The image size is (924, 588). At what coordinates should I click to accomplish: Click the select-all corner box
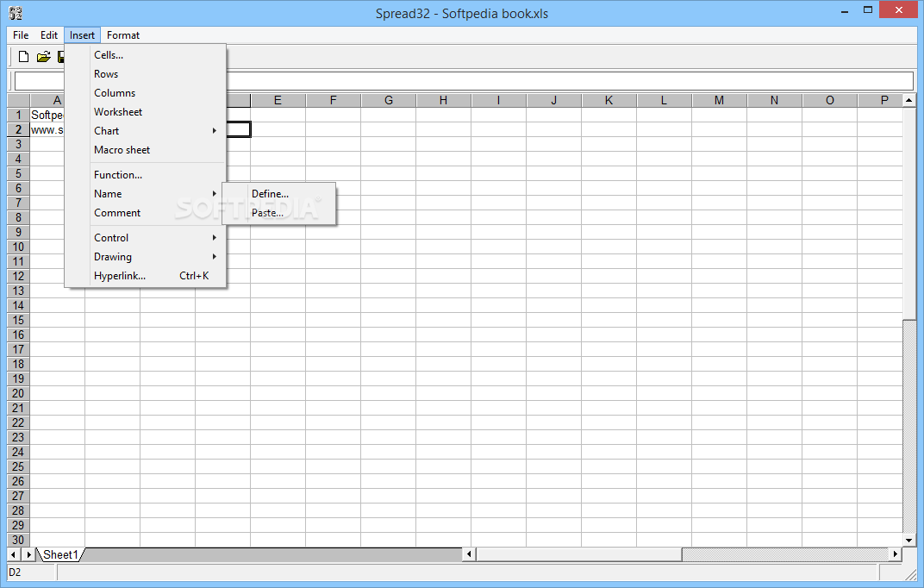(x=18, y=100)
